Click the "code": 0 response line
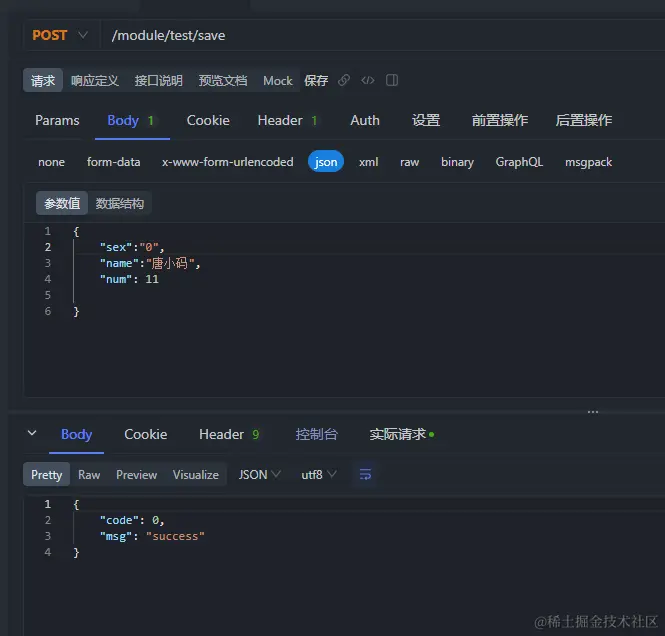Image resolution: width=665 pixels, height=636 pixels. pos(132,520)
